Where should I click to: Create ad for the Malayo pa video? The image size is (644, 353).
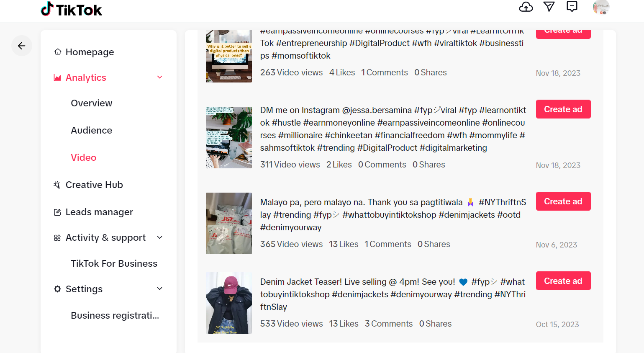[563, 201]
